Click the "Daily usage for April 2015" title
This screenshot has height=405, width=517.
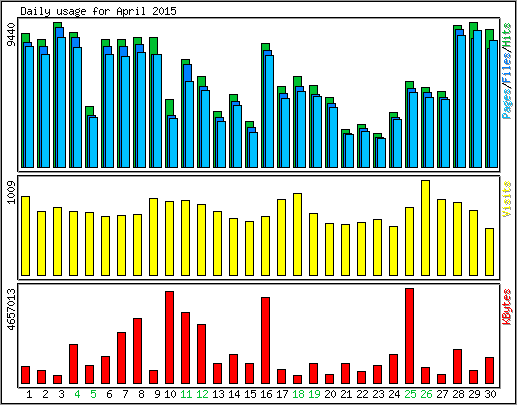tap(98, 11)
